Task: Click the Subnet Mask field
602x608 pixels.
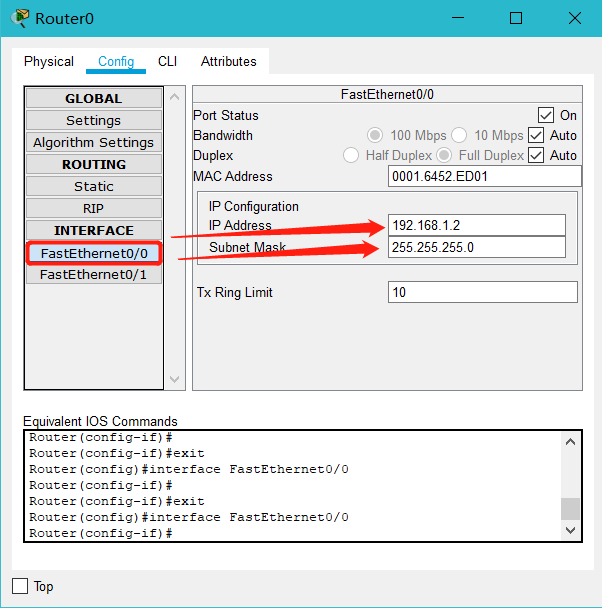Action: pyautogui.click(x=477, y=247)
